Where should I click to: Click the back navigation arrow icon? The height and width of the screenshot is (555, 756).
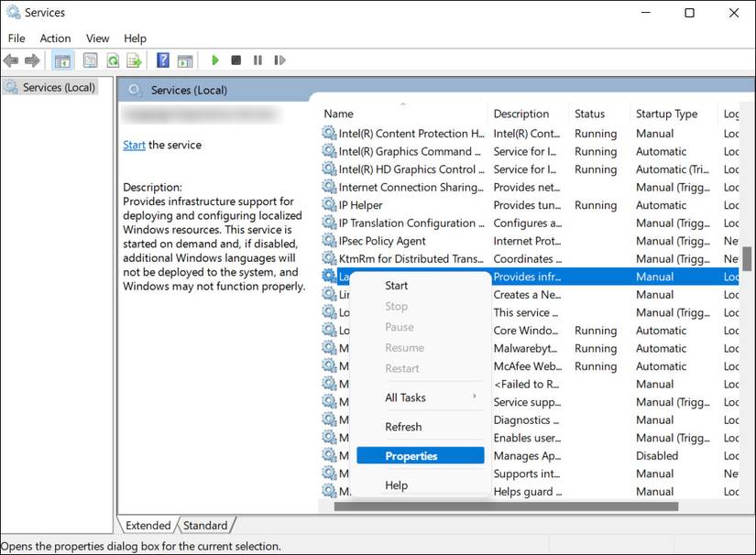coord(11,60)
